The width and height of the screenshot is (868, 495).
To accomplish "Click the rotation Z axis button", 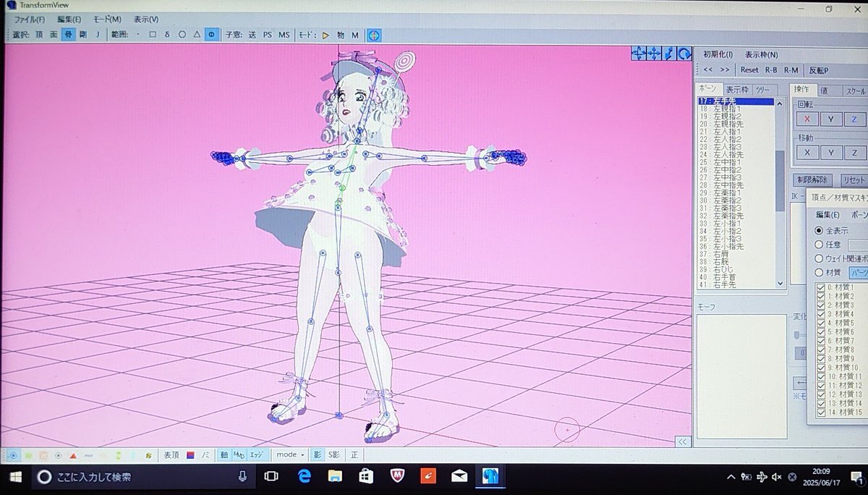I will [854, 119].
